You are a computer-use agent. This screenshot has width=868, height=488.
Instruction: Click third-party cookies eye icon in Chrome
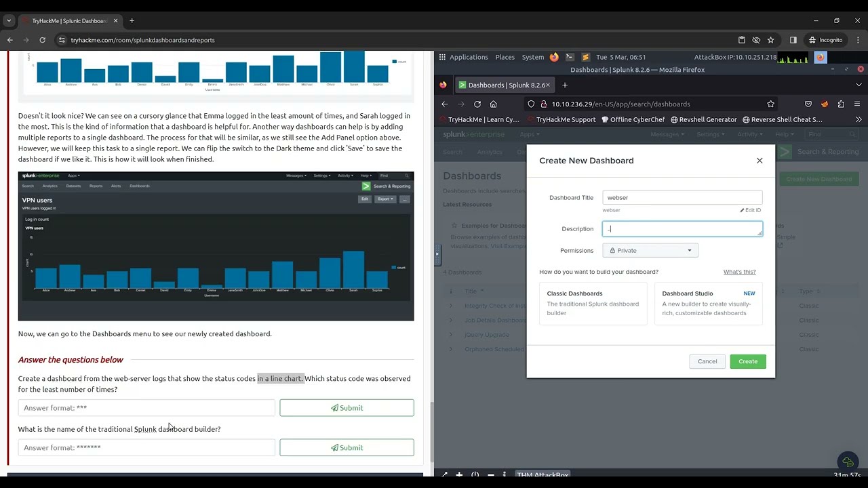coord(756,40)
